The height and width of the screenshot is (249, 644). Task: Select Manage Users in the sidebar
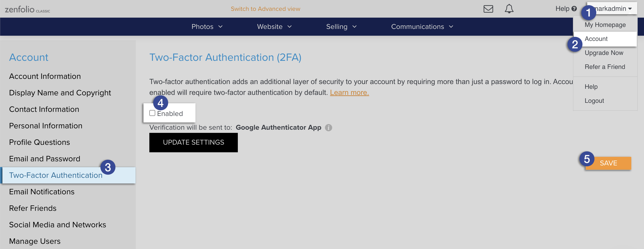(x=35, y=241)
